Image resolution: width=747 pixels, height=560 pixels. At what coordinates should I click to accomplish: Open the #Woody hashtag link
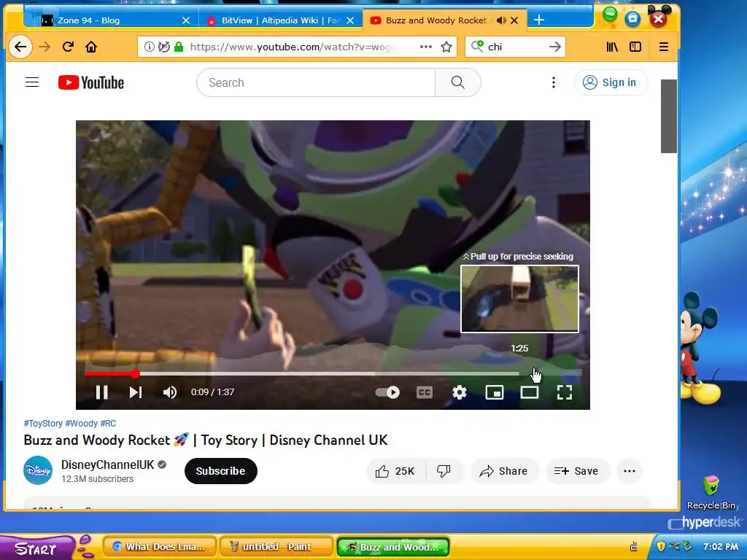[82, 424]
